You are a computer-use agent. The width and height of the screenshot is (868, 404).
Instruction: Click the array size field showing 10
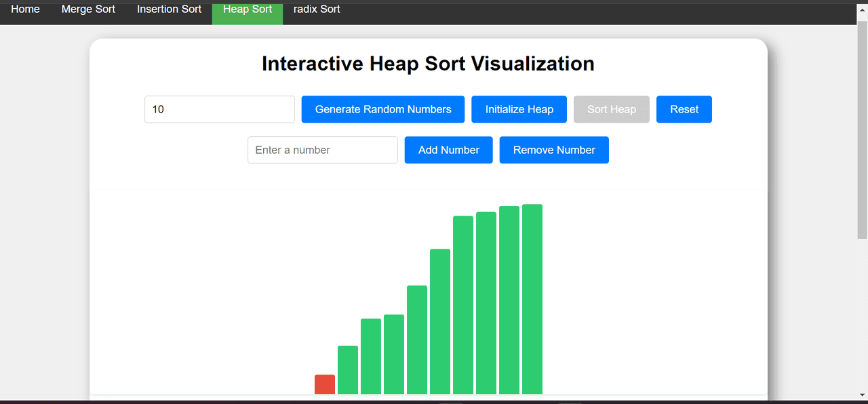coord(219,109)
